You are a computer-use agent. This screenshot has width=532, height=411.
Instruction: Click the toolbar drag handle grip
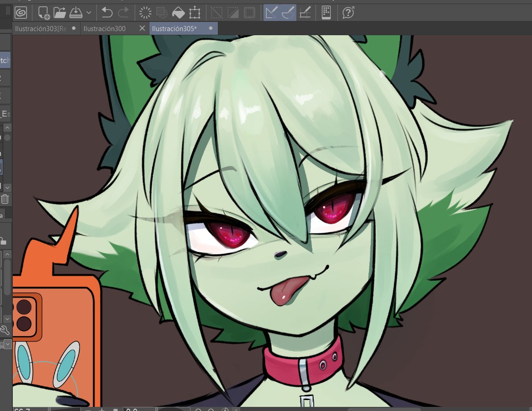[7, 11]
